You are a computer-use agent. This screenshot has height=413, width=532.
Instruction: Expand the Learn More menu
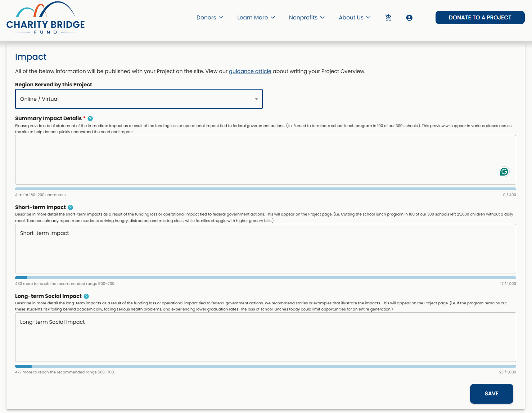[x=256, y=18]
